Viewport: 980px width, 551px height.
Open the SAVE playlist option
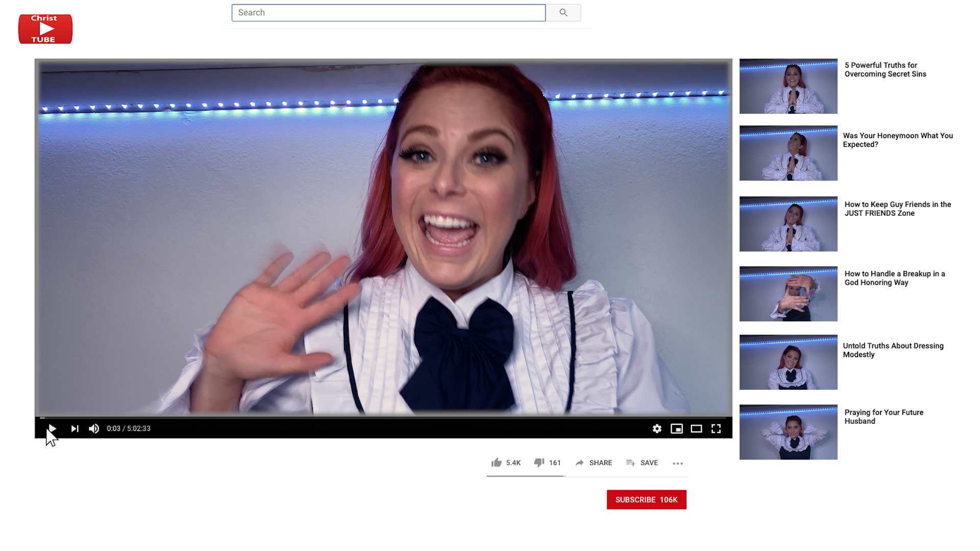(642, 463)
